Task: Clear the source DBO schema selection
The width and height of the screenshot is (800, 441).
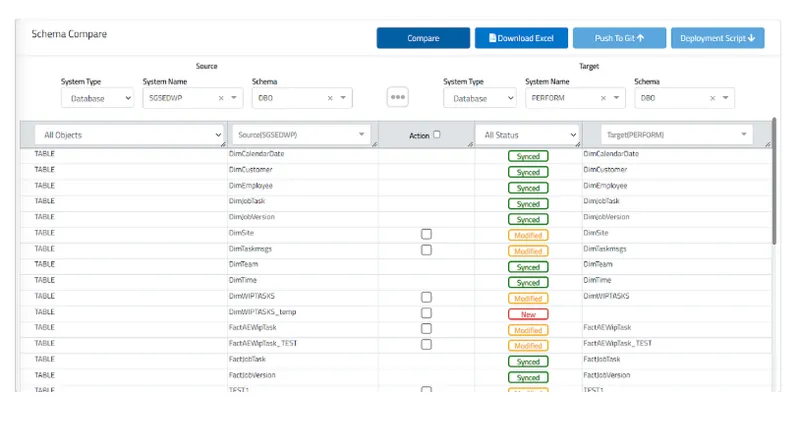Action: coord(330,98)
